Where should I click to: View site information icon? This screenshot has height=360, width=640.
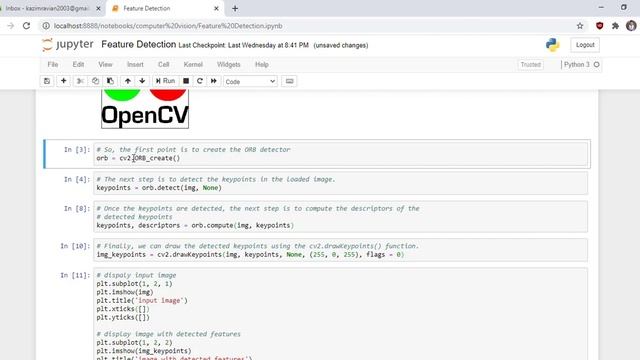point(46,26)
